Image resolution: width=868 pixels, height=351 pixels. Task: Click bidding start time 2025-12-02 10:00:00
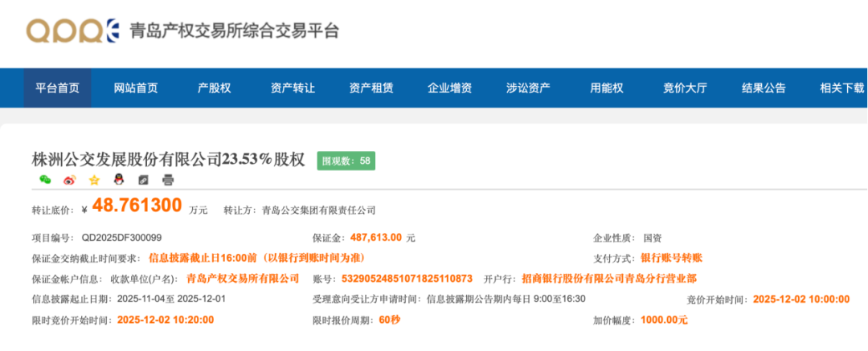(x=801, y=299)
